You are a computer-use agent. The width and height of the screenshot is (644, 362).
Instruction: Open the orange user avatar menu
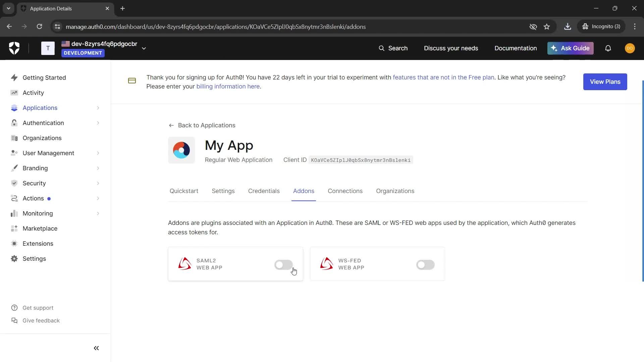[x=630, y=48]
